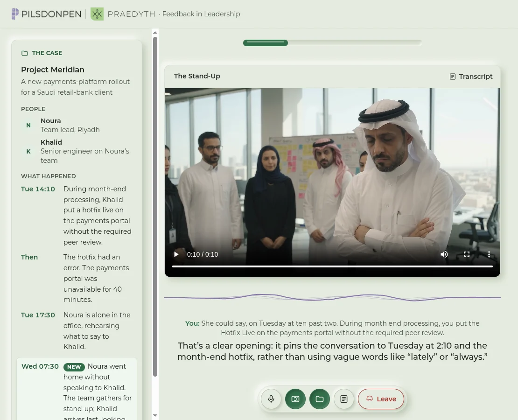Click the NEW badge on Wed 07:30 entry
This screenshot has height=420, width=518.
74,367
